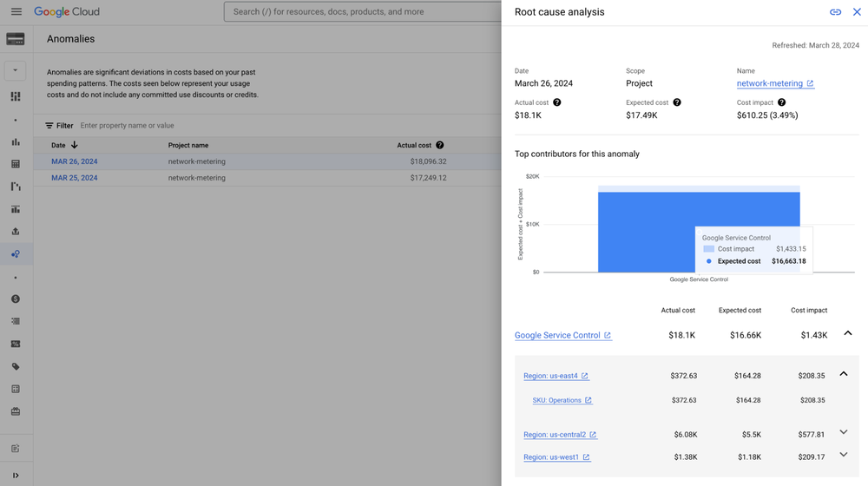This screenshot has width=868, height=486.
Task: Open the Region: us-east4 link
Action: (556, 376)
